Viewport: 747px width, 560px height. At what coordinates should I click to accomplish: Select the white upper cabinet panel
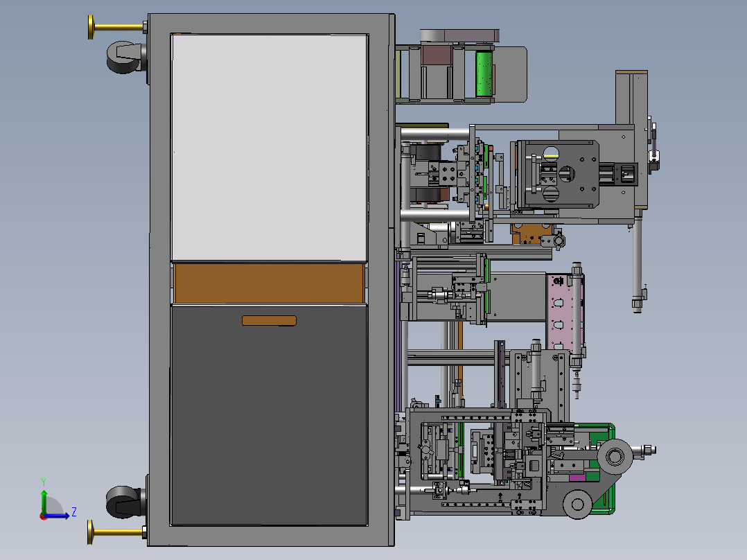269,147
